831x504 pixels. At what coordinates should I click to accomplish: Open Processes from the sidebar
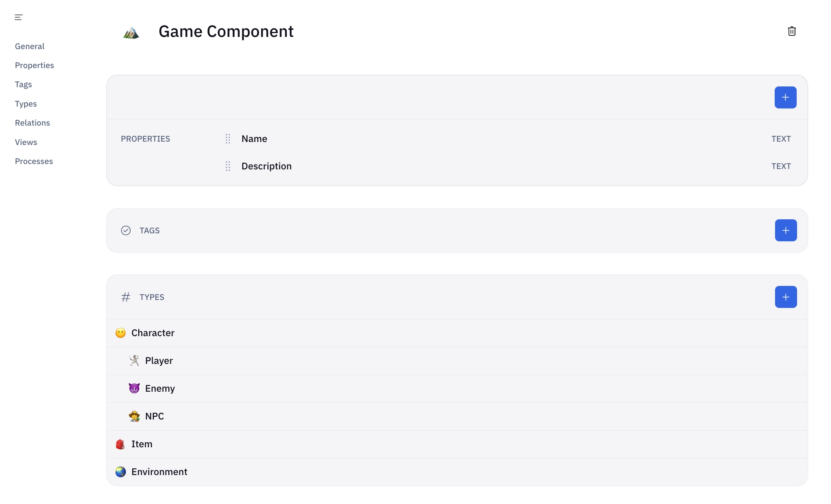(34, 161)
